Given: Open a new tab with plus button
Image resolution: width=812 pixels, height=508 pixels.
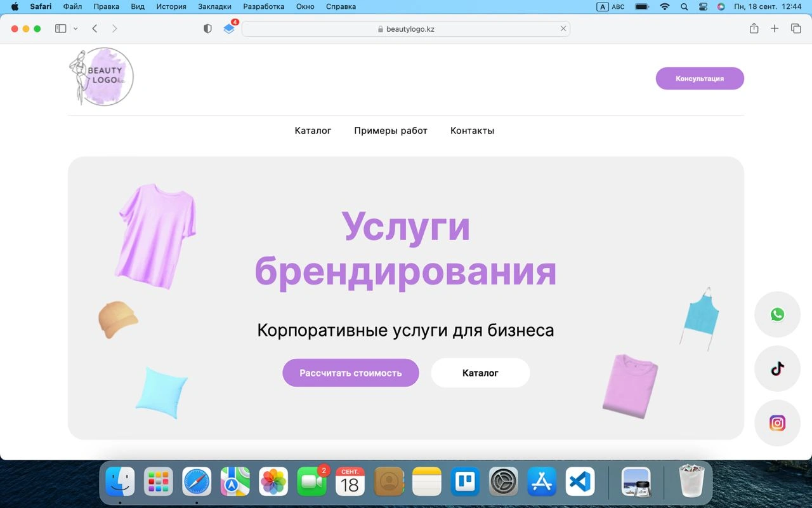Looking at the screenshot, I should (x=775, y=29).
